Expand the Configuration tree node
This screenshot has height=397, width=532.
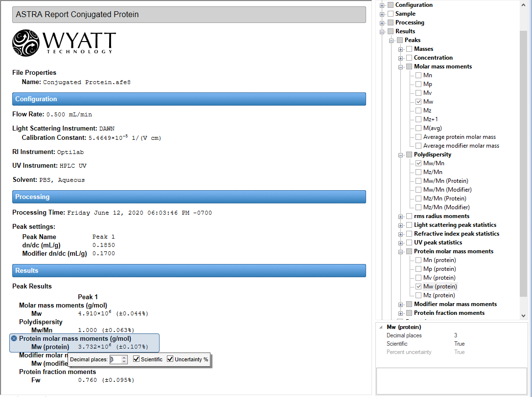click(382, 5)
